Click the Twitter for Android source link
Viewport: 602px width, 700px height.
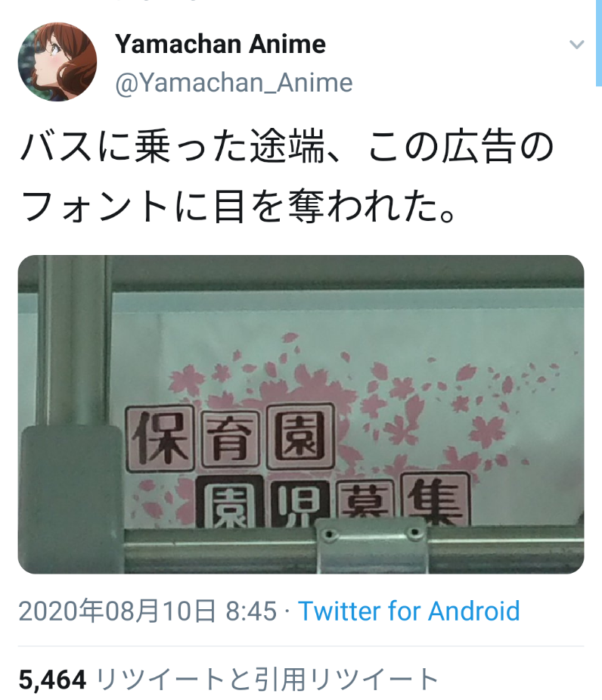click(409, 611)
